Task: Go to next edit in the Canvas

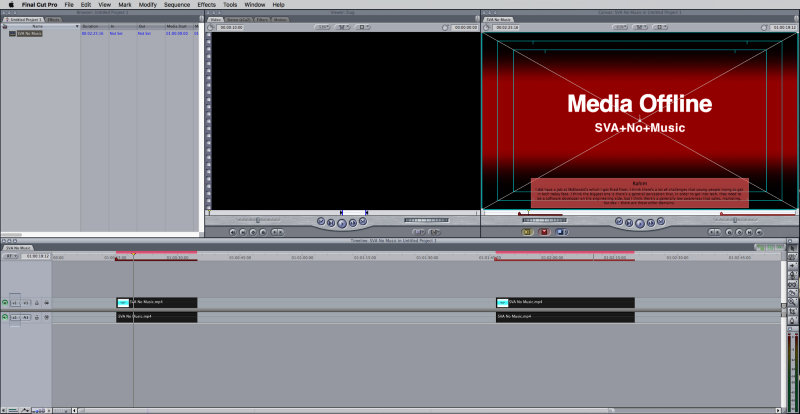Action: point(661,221)
